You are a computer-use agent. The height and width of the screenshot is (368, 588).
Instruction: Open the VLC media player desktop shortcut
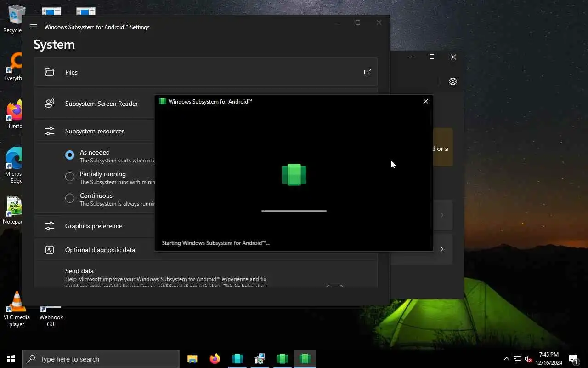pyautogui.click(x=17, y=309)
